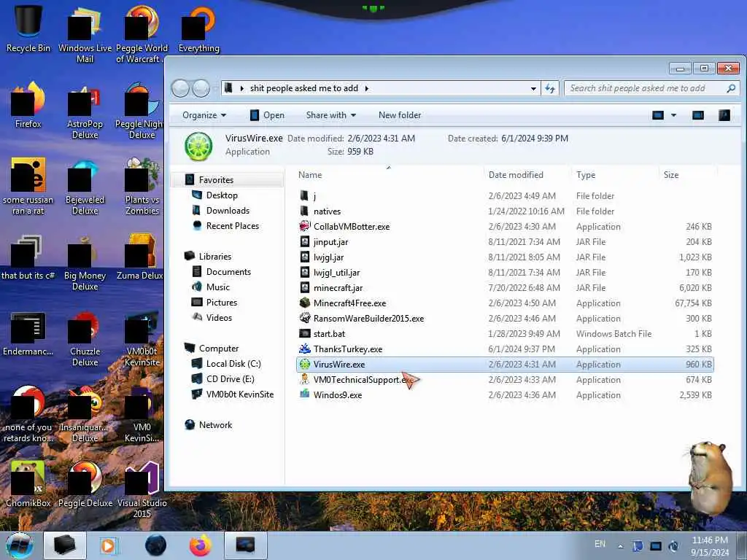Open Big Money Deluxe desktop shortcut
The height and width of the screenshot is (560, 747).
[85, 262]
